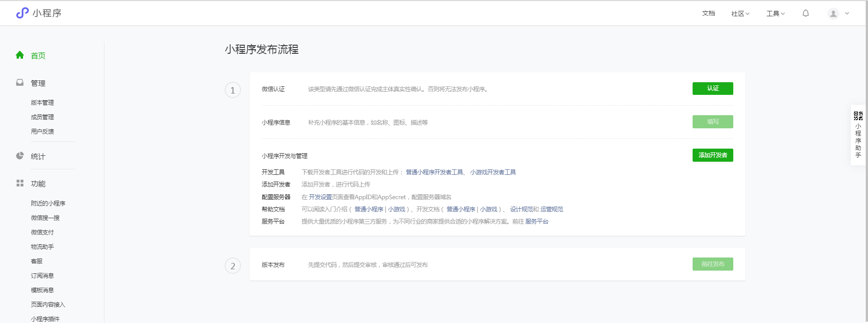
Task: Click the 首页 home icon
Action: pyautogui.click(x=20, y=55)
